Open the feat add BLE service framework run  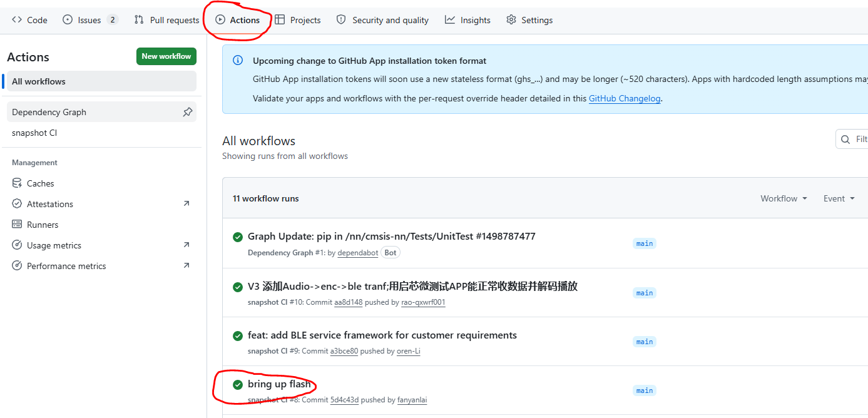click(382, 335)
